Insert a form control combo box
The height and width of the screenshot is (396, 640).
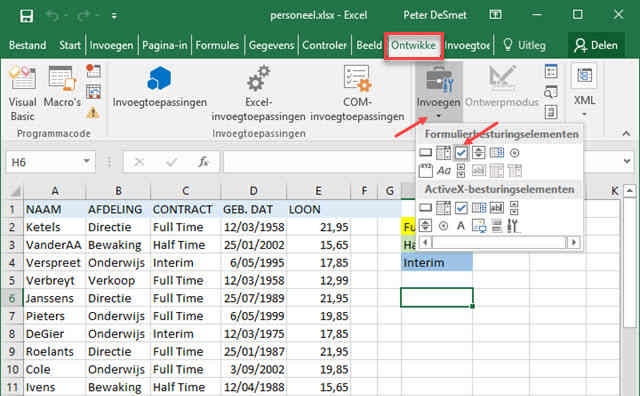point(443,153)
